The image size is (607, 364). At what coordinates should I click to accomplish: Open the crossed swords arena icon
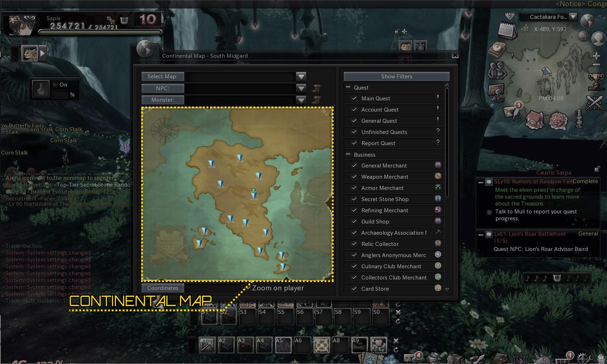[595, 103]
